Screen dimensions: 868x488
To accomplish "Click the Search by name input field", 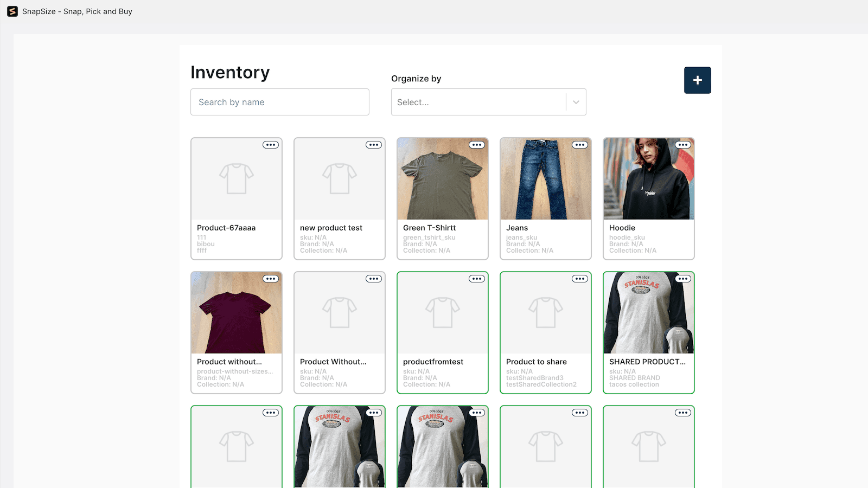I will coord(279,102).
